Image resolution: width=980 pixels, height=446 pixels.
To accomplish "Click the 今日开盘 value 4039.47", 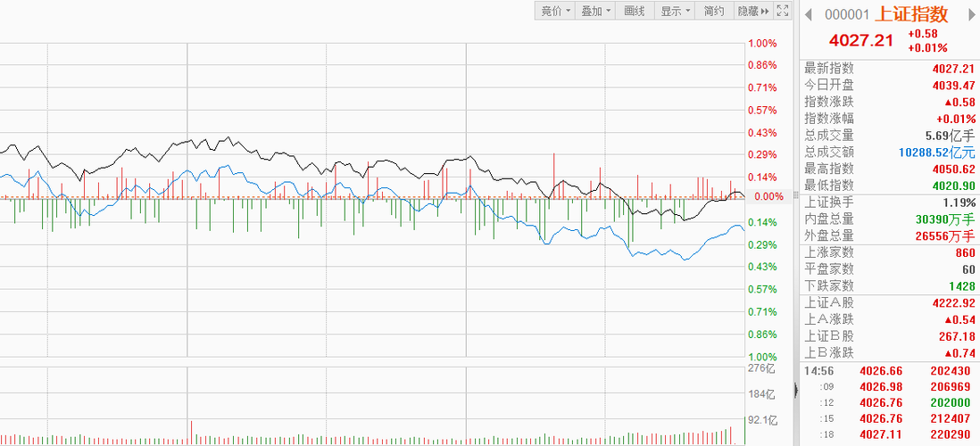I will (953, 85).
